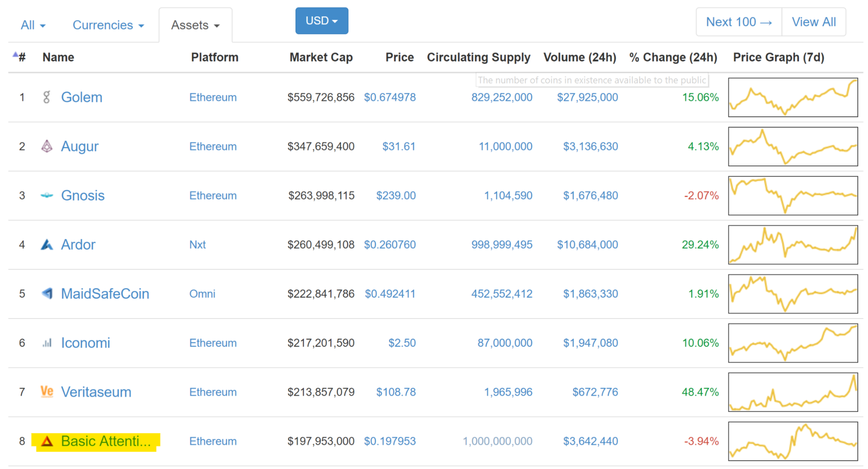868x469 pixels.
Task: Click the Gnosis coin logo icon
Action: (47, 196)
